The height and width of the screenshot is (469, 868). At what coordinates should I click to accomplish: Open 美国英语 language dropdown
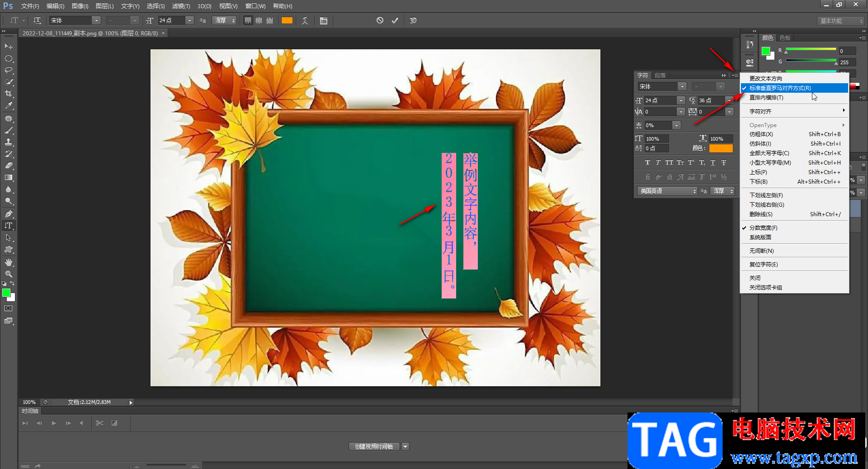click(667, 191)
